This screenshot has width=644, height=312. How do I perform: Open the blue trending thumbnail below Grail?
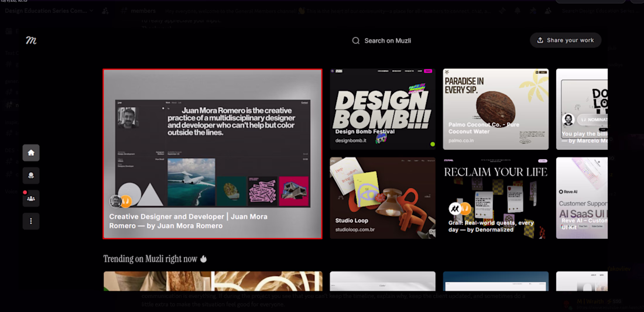tap(496, 281)
